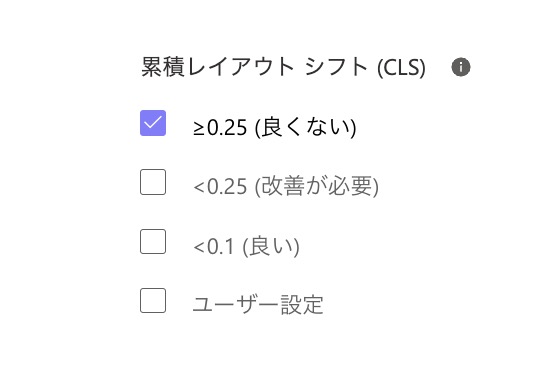Click the white checkmark in the purple checkbox
560x372 pixels.
point(153,123)
